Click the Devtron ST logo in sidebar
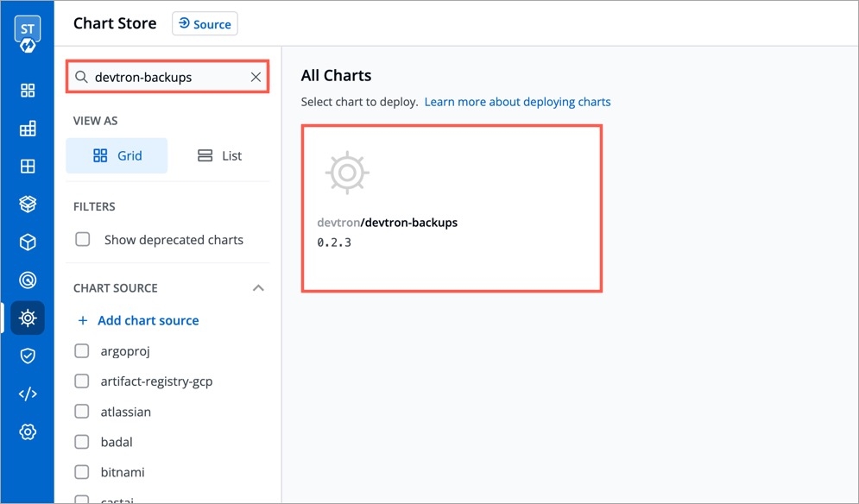The image size is (859, 504). (x=28, y=35)
